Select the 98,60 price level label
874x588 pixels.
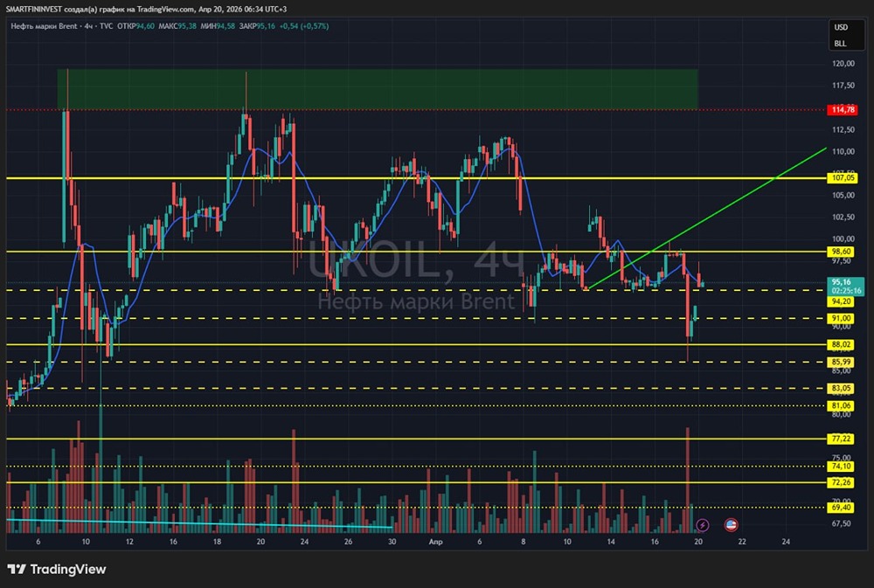843,252
